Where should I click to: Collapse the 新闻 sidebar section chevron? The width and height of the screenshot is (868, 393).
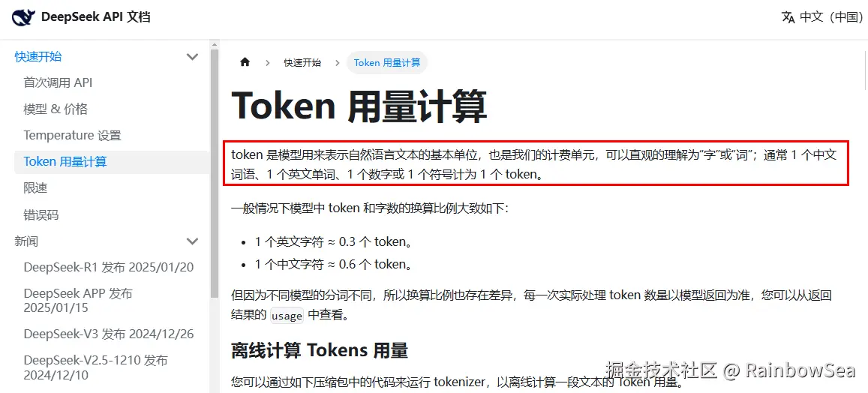pyautogui.click(x=193, y=241)
